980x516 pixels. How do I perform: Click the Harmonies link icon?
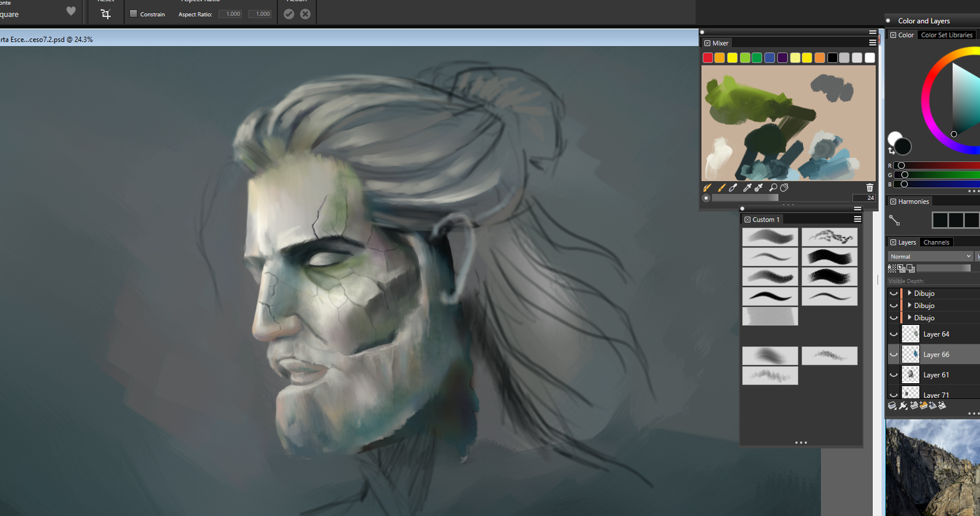894,220
